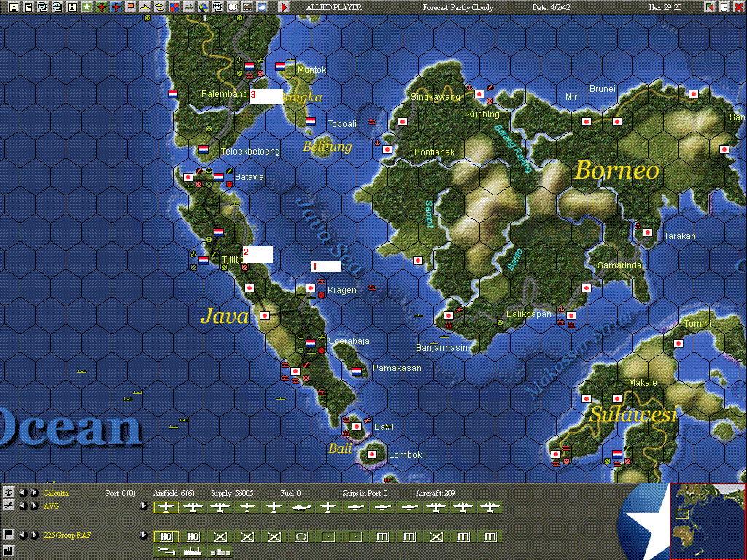Click the AVG air unit name
The height and width of the screenshot is (560, 747).
pyautogui.click(x=51, y=506)
